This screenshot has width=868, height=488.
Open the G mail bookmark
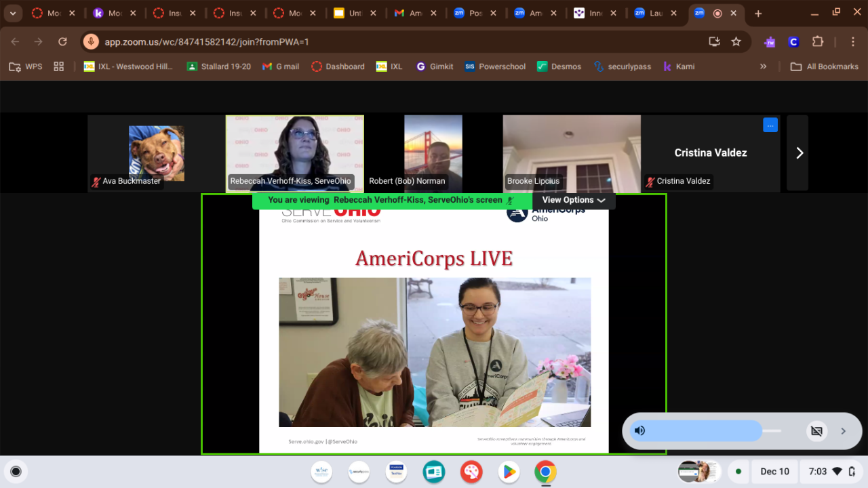click(x=281, y=66)
